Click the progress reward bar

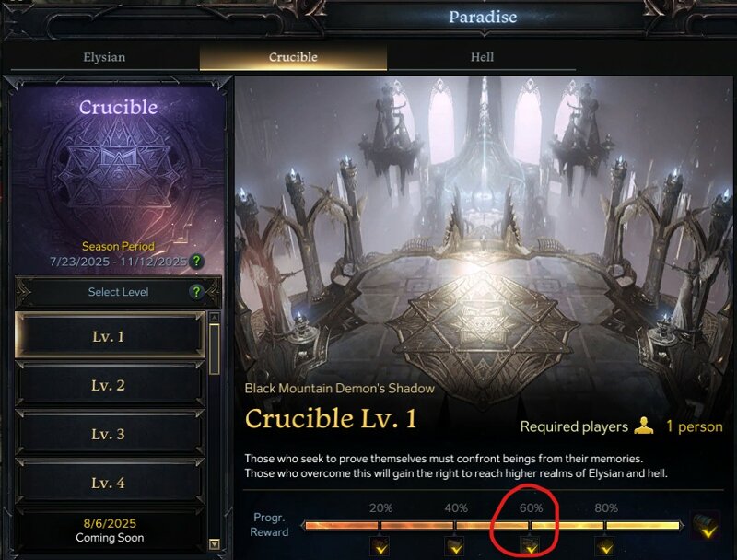click(493, 525)
